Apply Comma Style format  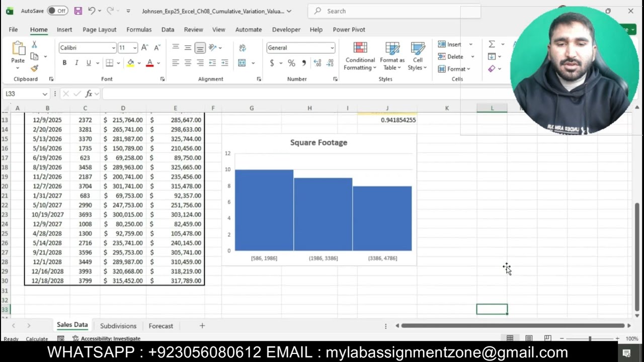point(303,63)
